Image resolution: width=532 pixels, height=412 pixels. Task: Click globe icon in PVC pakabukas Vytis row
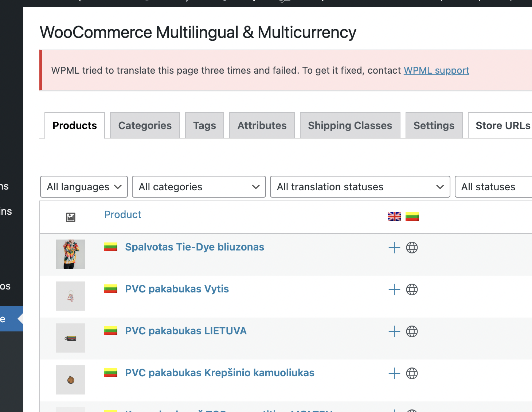click(x=412, y=289)
